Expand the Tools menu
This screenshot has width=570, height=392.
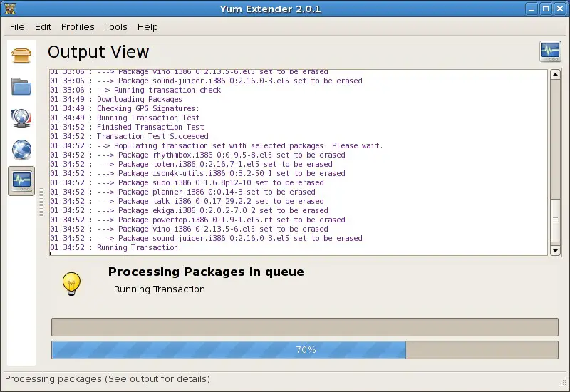[x=115, y=27]
